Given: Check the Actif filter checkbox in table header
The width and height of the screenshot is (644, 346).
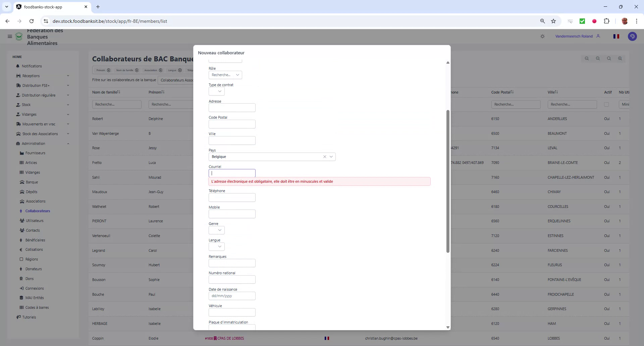Looking at the screenshot, I should [607, 104].
